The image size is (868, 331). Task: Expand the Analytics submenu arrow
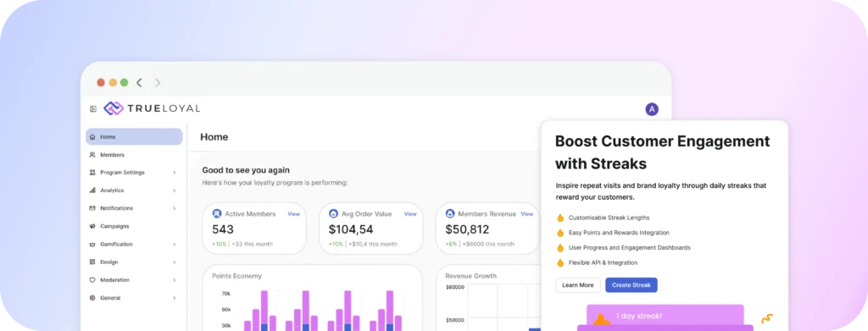174,190
